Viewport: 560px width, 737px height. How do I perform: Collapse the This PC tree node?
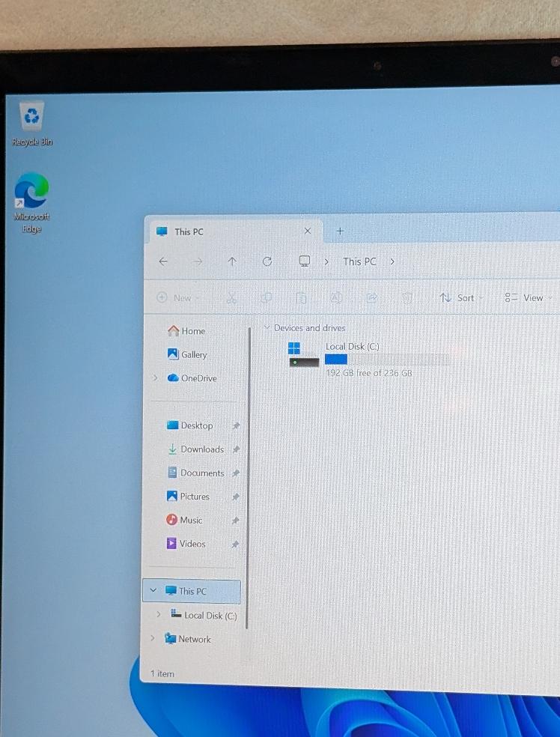click(153, 591)
